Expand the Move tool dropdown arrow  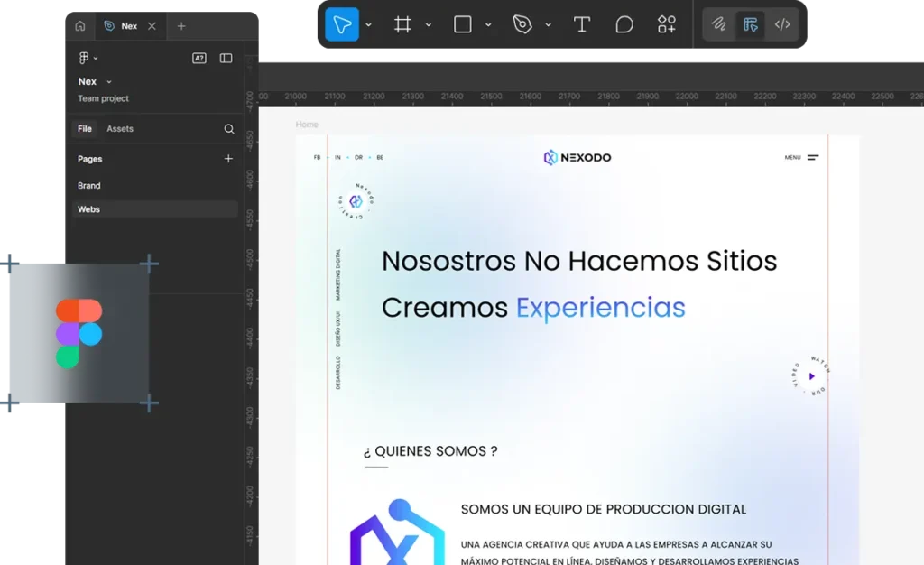(x=369, y=24)
